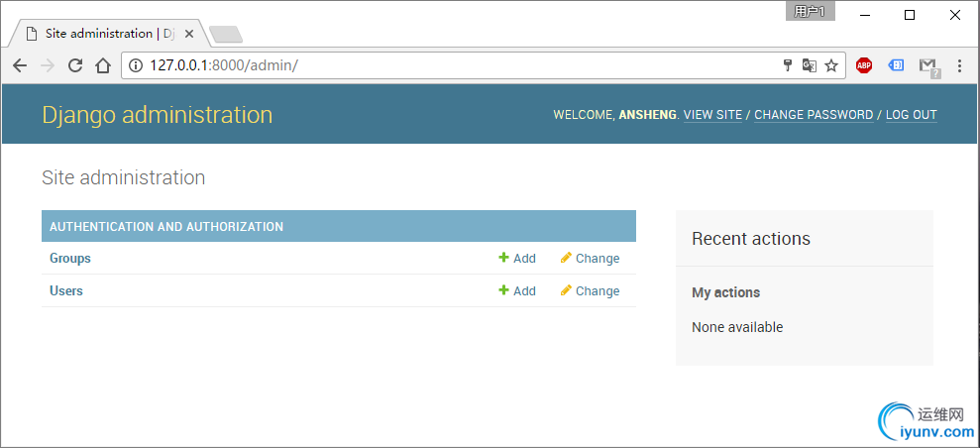Open the Groups model link
The width and height of the screenshot is (980, 448).
[70, 259]
